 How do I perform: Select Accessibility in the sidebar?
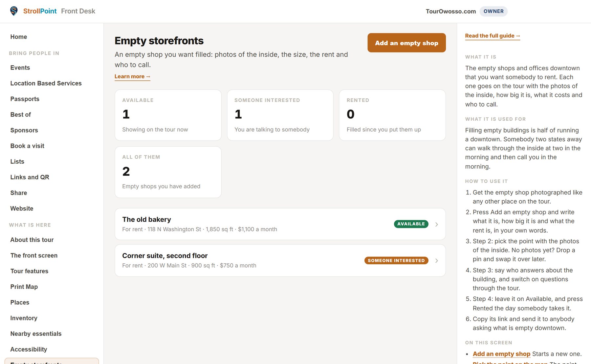click(29, 349)
